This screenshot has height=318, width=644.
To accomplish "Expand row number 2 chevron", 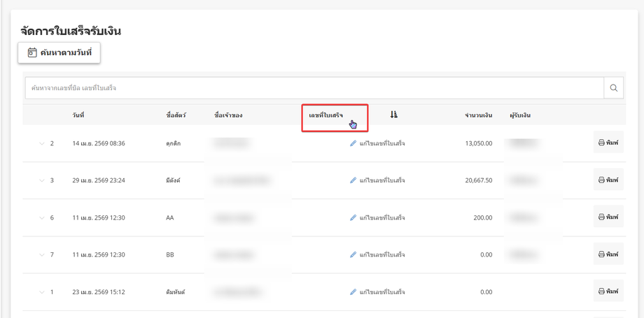I will [x=41, y=143].
